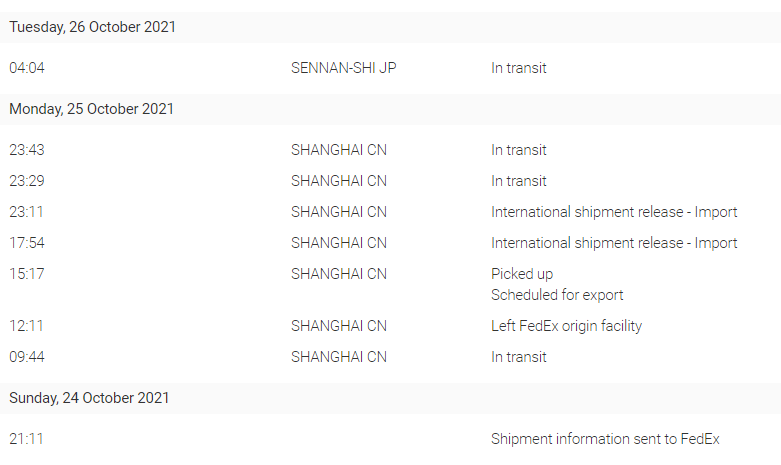Click In transit status in 09:44 row
781x465 pixels.
tap(519, 357)
